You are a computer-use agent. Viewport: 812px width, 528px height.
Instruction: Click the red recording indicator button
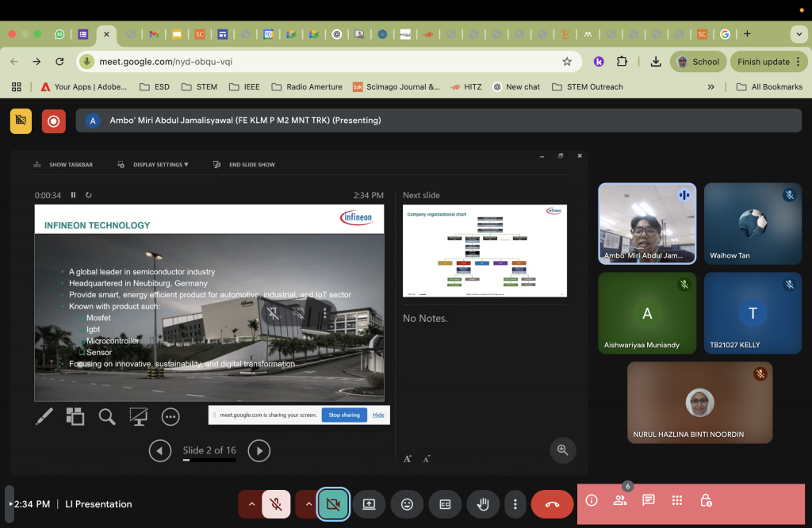53,121
